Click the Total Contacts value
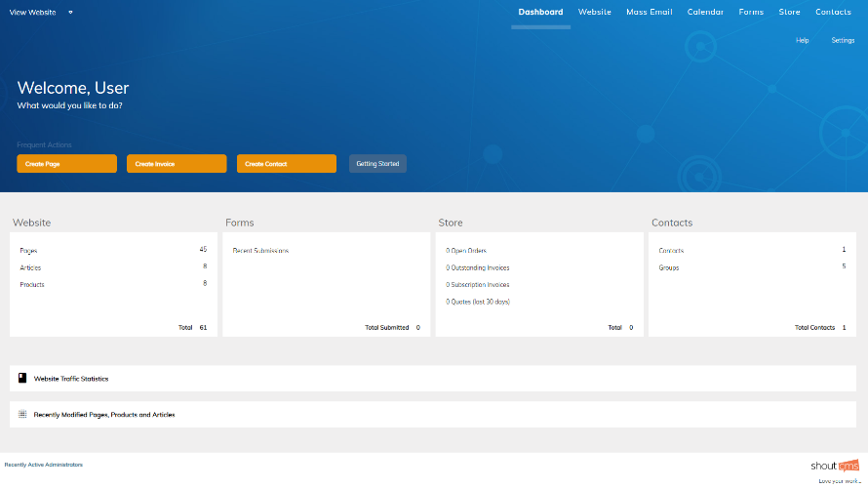 pyautogui.click(x=845, y=327)
